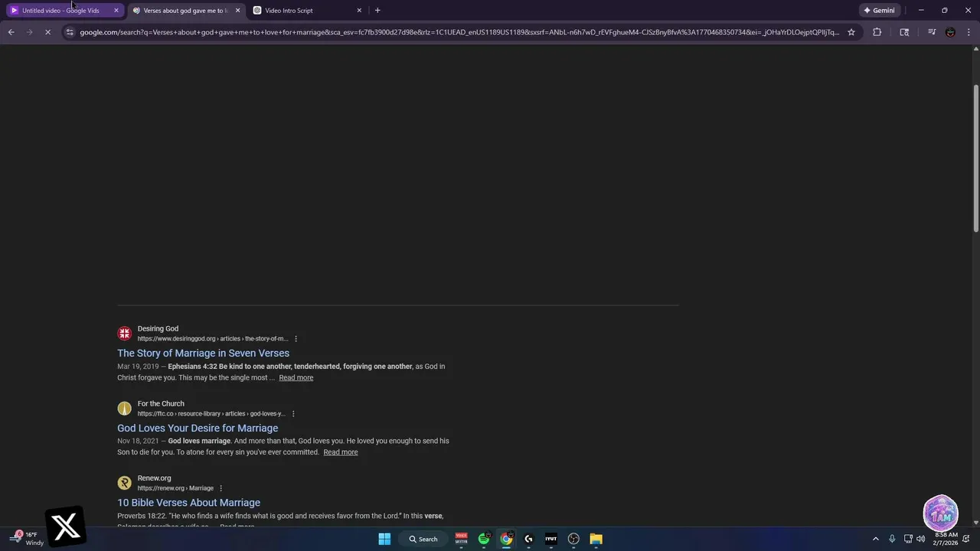Open more options for Renew.org result
The height and width of the screenshot is (551, 980).
pos(220,488)
